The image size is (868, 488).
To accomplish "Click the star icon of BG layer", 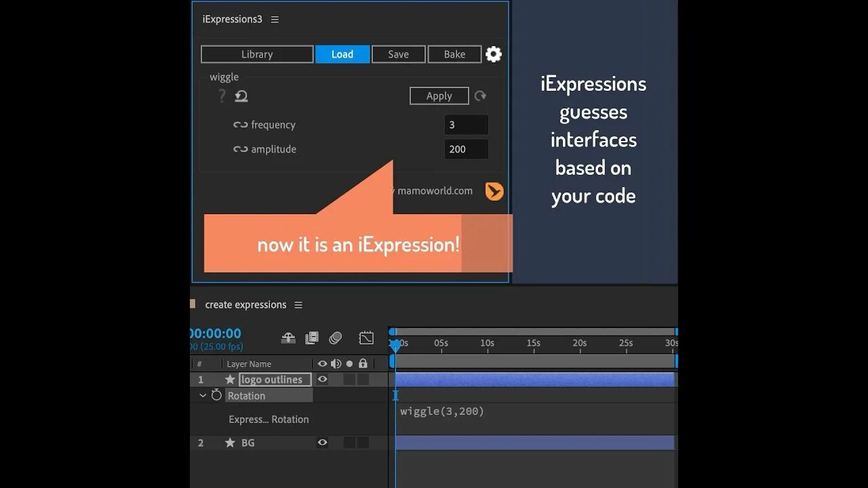I will [230, 443].
